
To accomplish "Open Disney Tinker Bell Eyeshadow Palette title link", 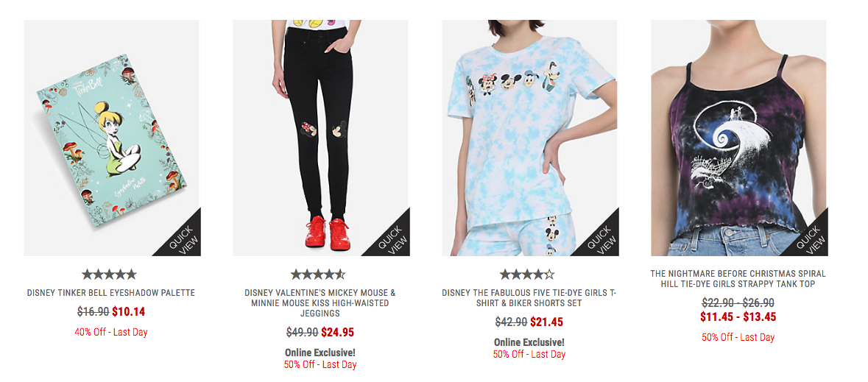I will point(111,293).
